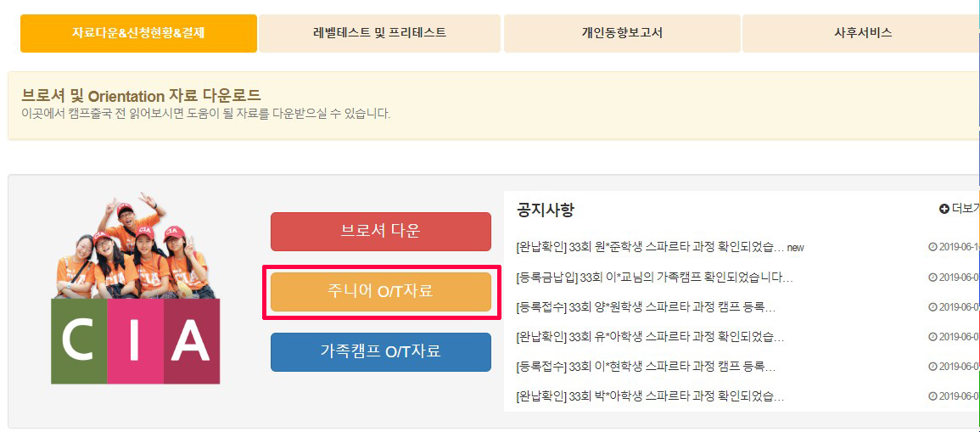The width and height of the screenshot is (980, 432).
Task: Click the clock icon on the 유*아학생 notice row
Action: (x=933, y=336)
